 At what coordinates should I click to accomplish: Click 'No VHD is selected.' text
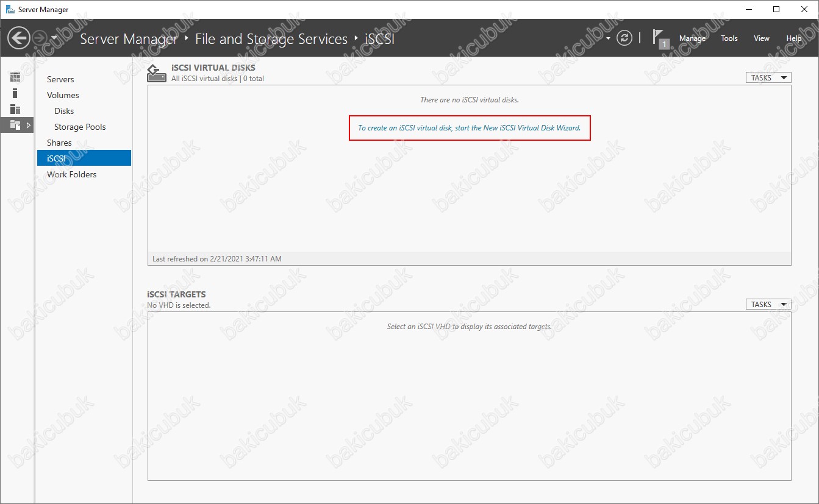coord(179,305)
